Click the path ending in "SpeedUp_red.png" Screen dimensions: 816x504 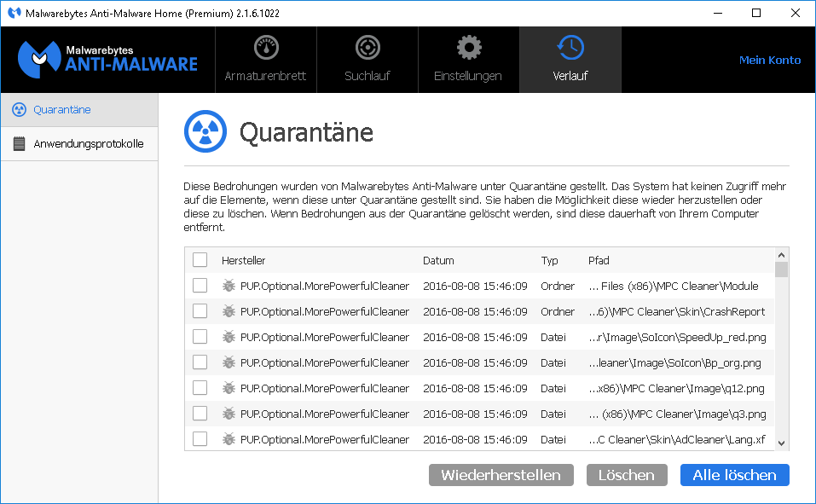678,337
